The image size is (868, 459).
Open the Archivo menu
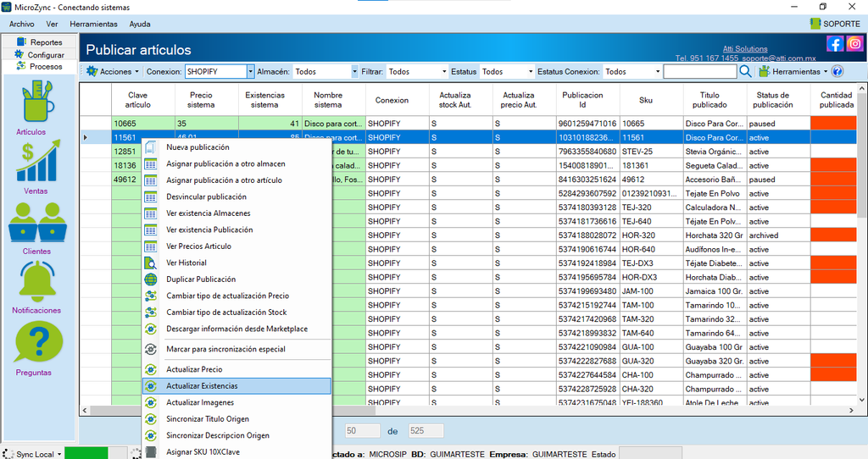coord(21,24)
